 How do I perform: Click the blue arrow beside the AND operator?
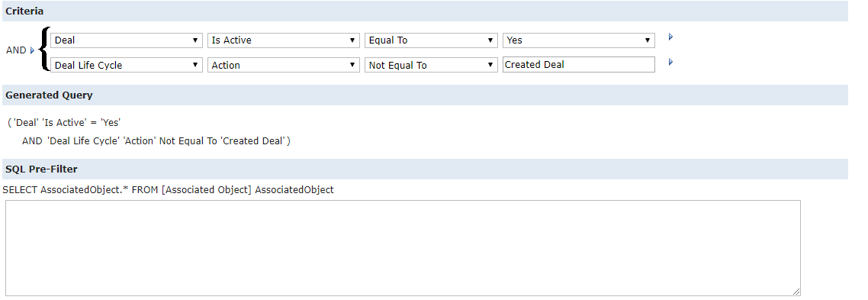tap(32, 50)
